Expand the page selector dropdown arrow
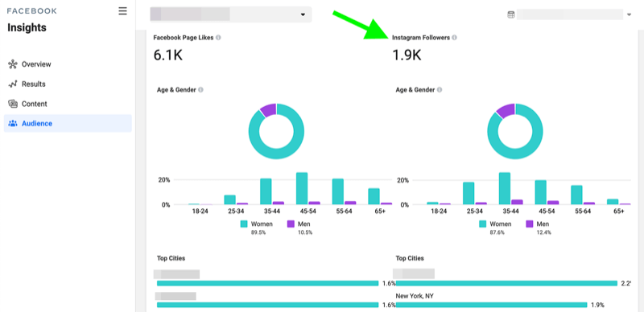 (303, 14)
